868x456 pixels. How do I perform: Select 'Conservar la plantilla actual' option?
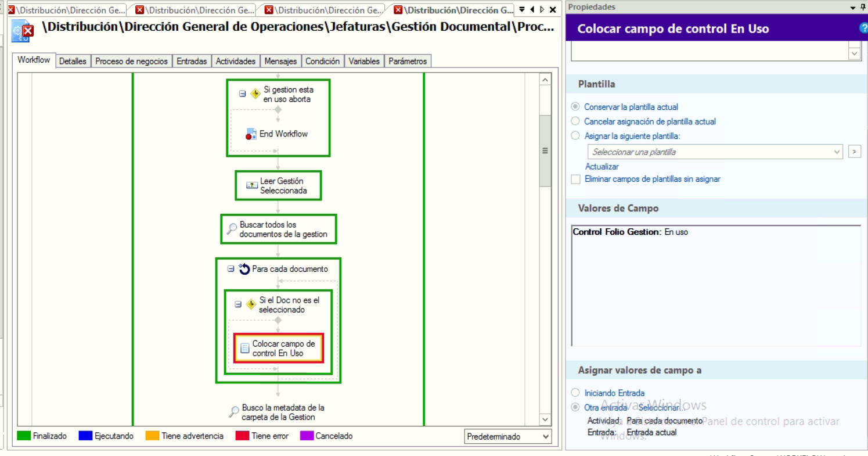pos(575,107)
